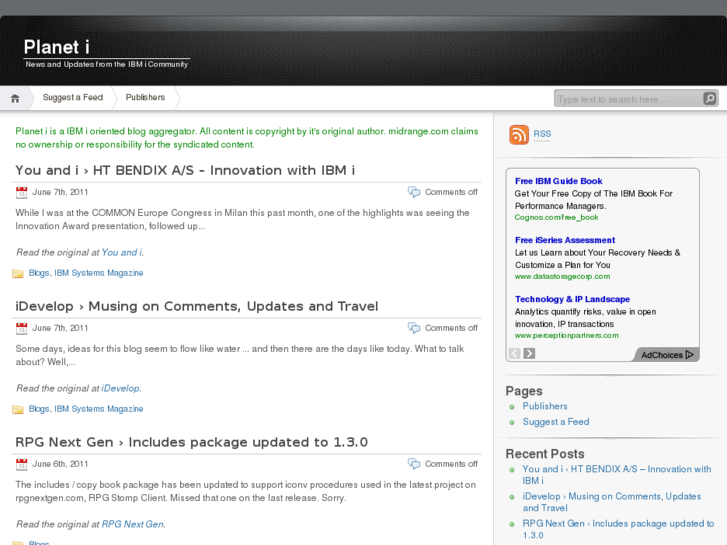
Task: Click folder icon under iDevelop post
Action: click(x=18, y=409)
